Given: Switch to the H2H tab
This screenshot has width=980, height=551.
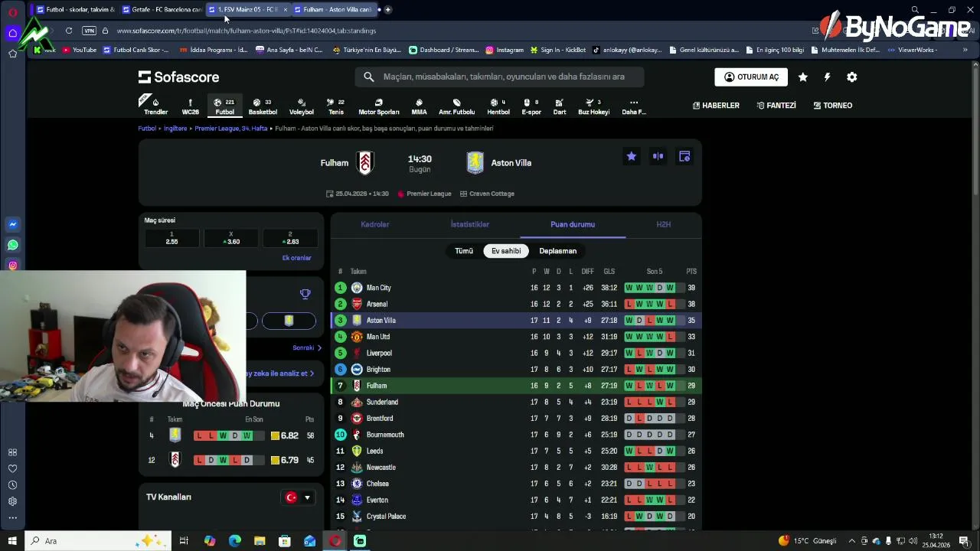Looking at the screenshot, I should pyautogui.click(x=663, y=224).
